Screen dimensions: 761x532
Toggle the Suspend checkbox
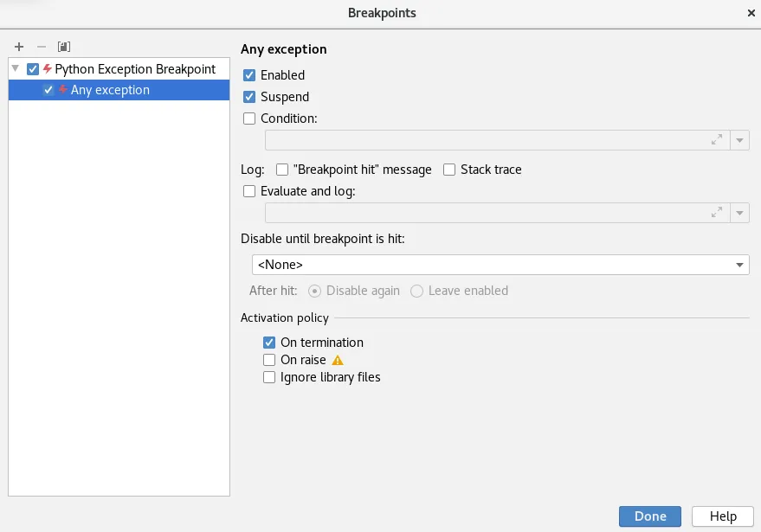[249, 97]
